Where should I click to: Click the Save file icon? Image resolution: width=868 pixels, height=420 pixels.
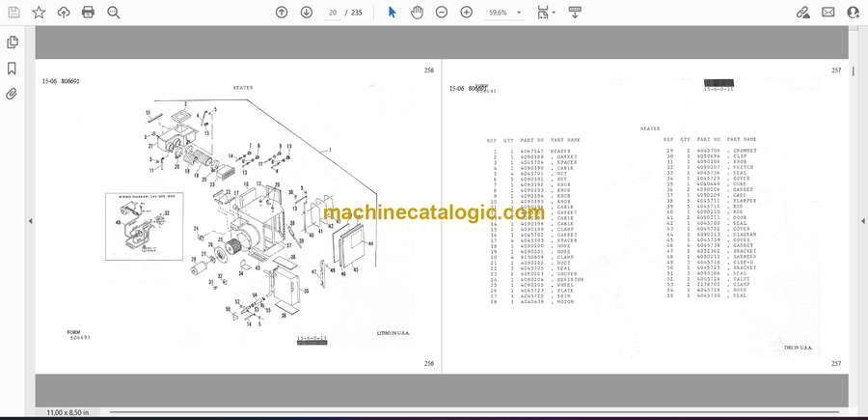(x=14, y=13)
